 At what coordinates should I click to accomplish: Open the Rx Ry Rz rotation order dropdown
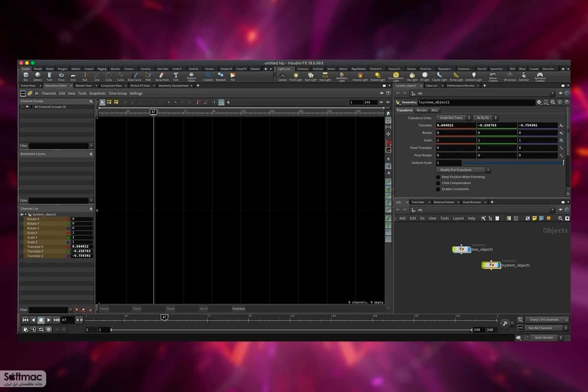486,118
